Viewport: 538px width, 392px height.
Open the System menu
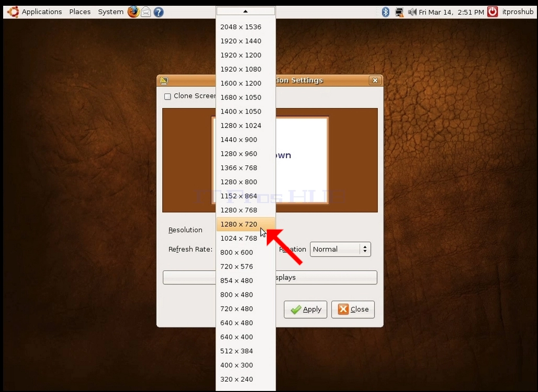111,12
